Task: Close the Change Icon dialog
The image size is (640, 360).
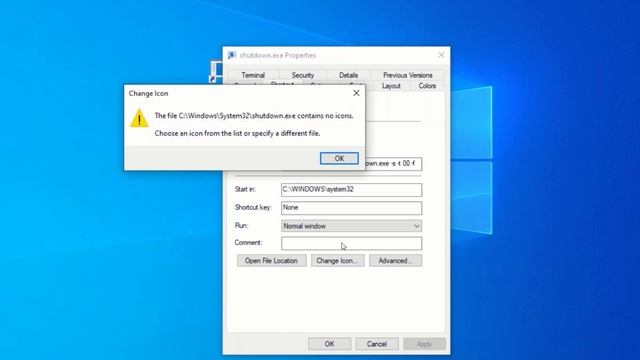Action: 356,93
